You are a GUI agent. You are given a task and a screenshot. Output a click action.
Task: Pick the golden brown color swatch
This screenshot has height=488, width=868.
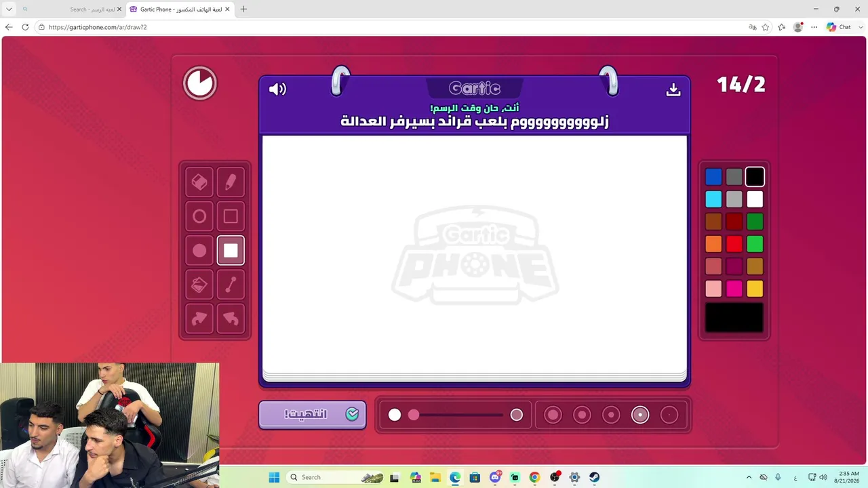click(x=755, y=266)
